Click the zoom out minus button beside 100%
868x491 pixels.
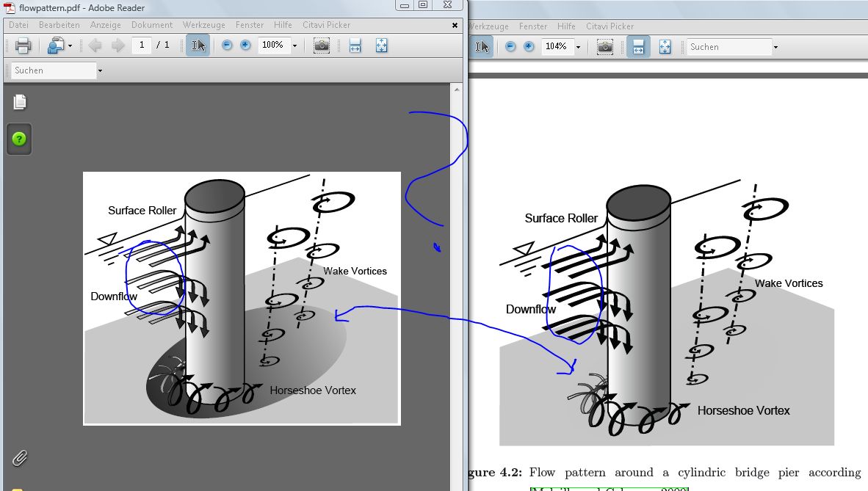tap(227, 46)
